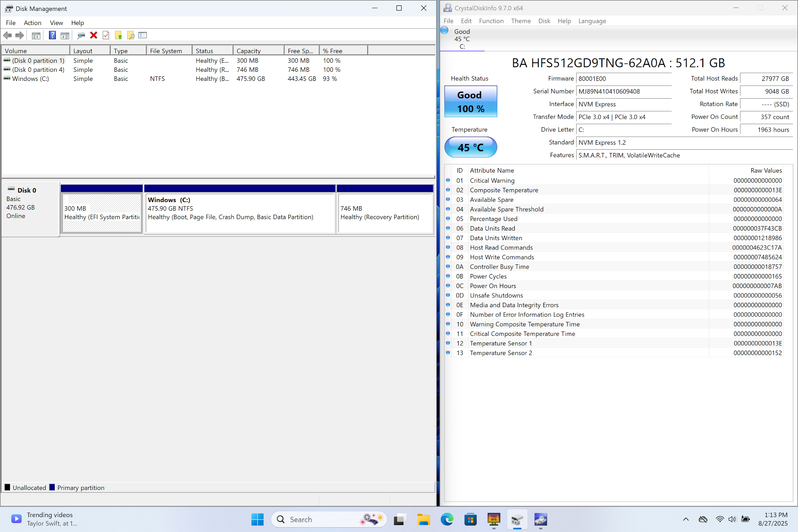This screenshot has height=532, width=798.
Task: Click the Transfer Mode field PCIe 3.0 x4
Action: point(624,117)
